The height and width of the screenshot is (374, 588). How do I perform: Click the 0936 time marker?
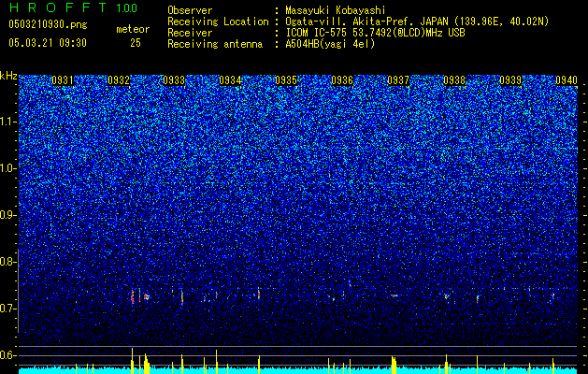click(x=342, y=80)
